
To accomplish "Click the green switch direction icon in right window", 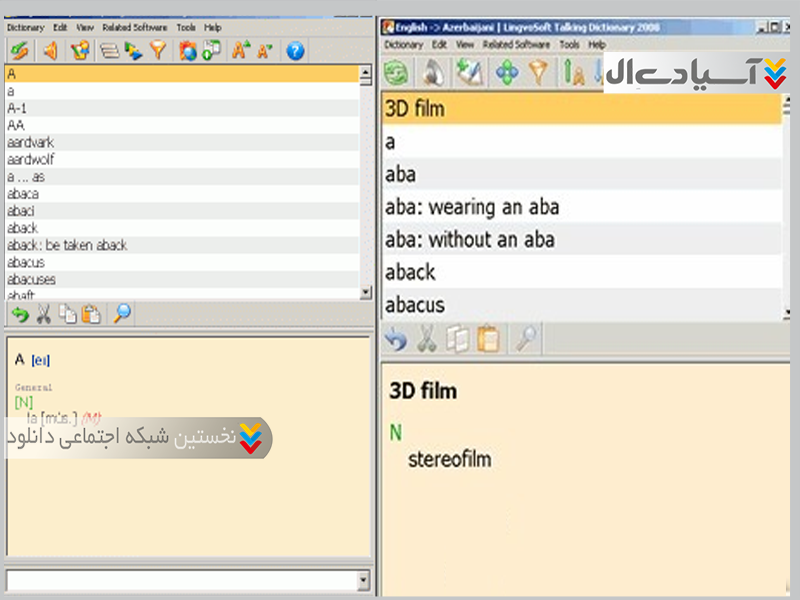I will point(398,73).
